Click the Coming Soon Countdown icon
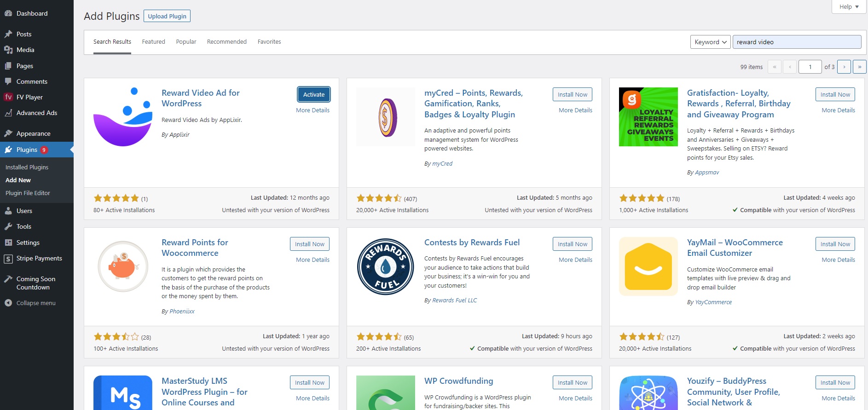 click(8, 279)
